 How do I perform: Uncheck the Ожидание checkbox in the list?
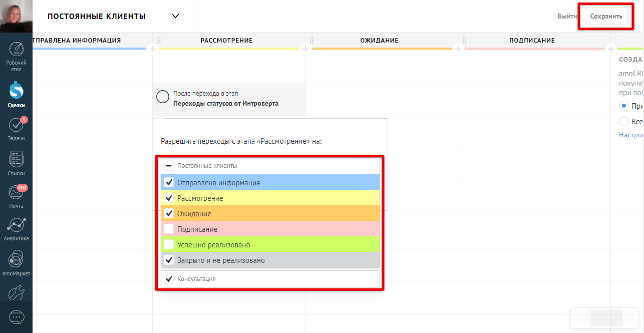coord(169,213)
